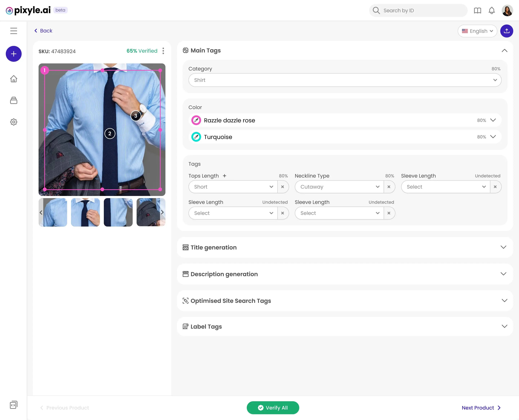
Task: Select the fourth thumbnail with the jacket
Action: [x=151, y=212]
